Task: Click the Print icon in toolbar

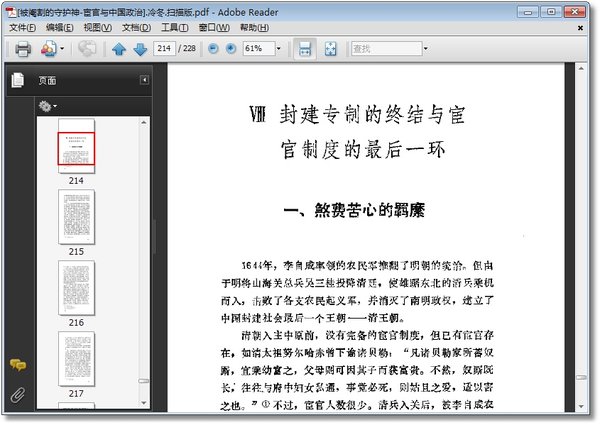Action: (23, 49)
